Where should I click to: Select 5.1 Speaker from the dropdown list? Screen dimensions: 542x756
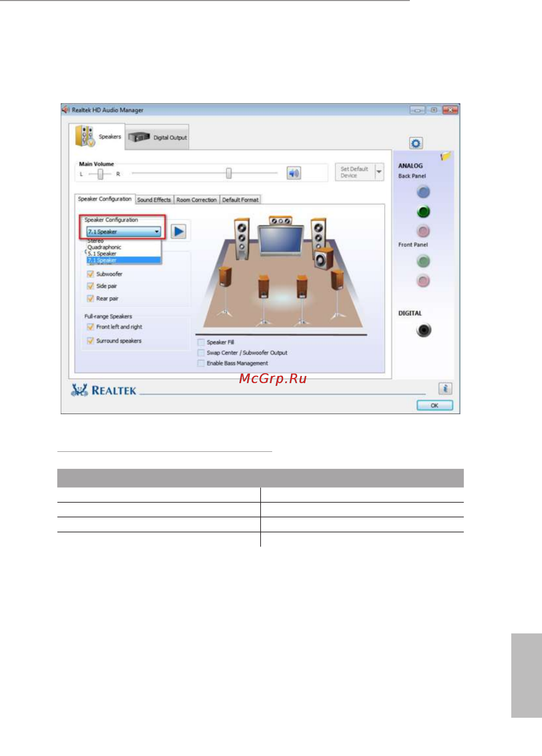[124, 254]
